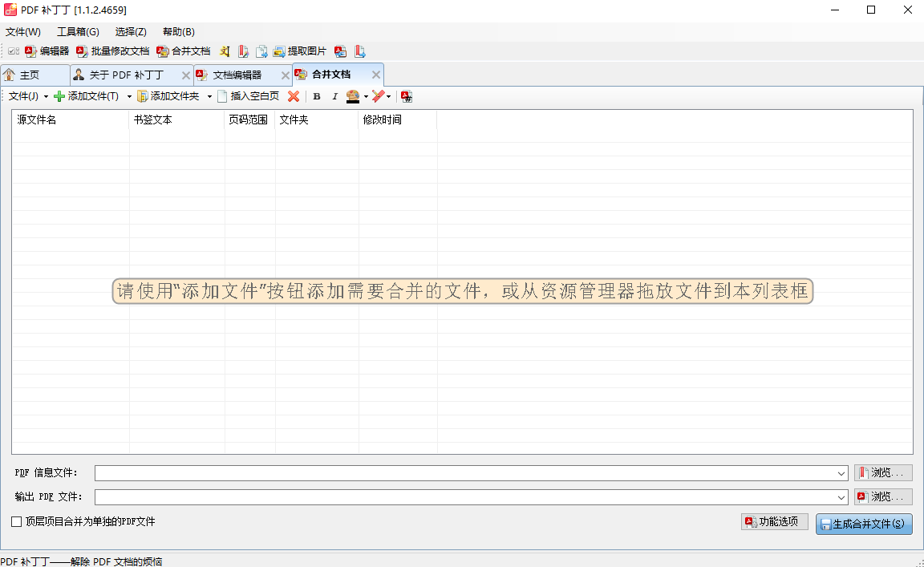Expand the PDF 信息文件 combo box arrow

(841, 473)
